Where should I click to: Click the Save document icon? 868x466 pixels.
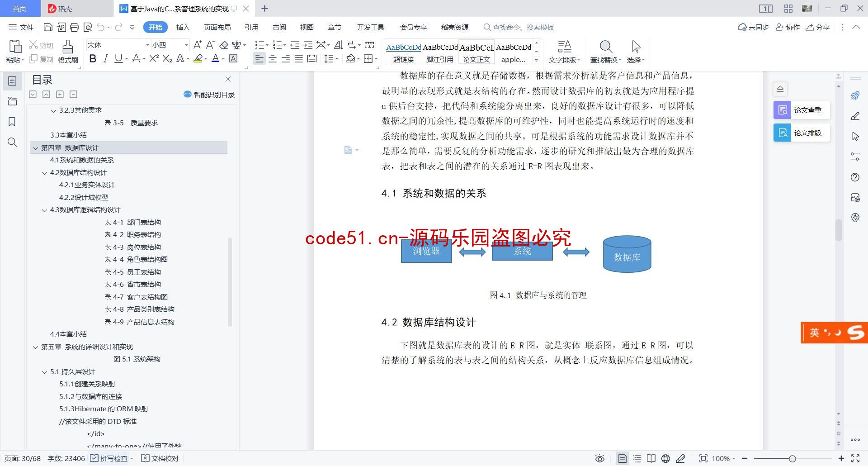48,27
